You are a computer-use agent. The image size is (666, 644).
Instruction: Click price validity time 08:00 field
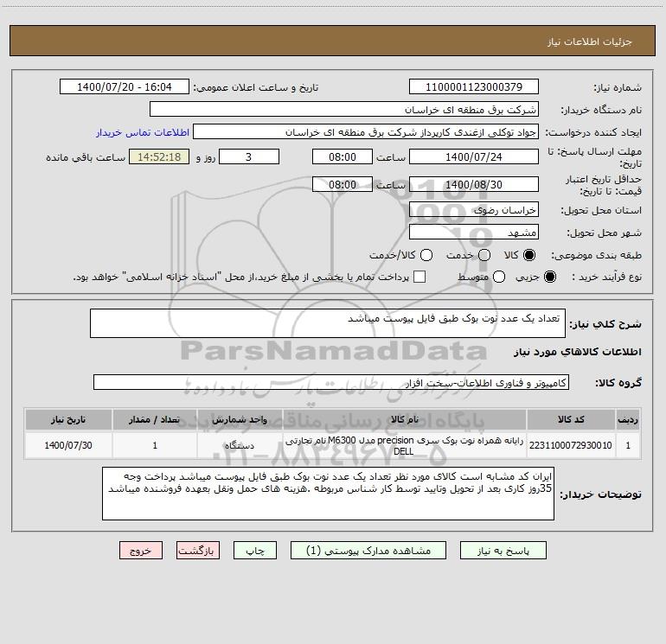[343, 184]
